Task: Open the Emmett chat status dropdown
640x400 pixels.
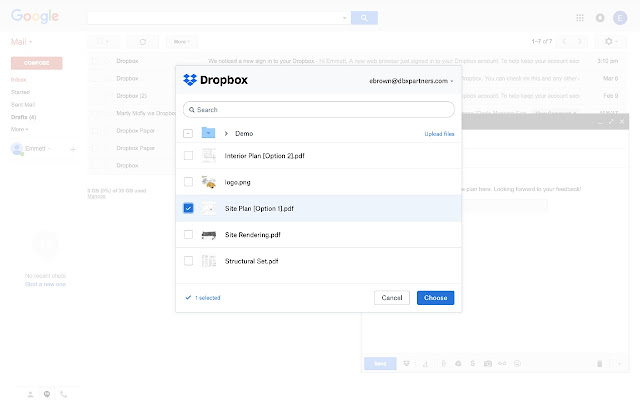Action: 38,149
